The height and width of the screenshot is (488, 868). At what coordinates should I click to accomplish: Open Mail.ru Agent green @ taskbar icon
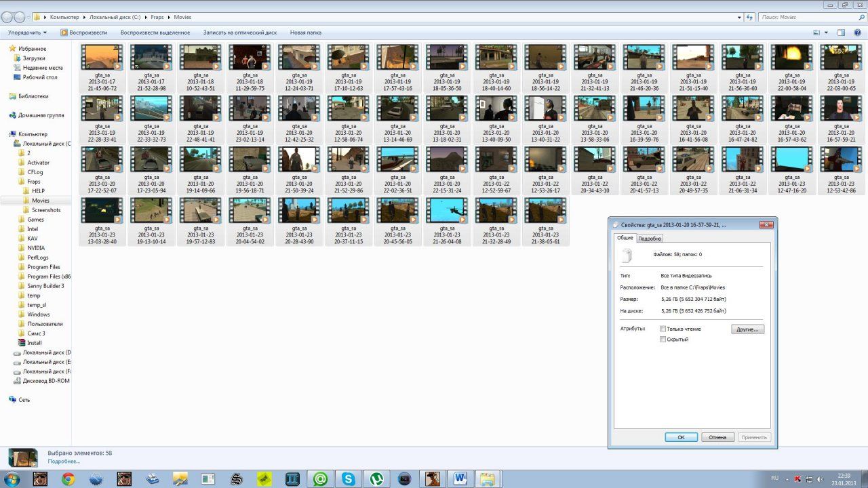321,479
